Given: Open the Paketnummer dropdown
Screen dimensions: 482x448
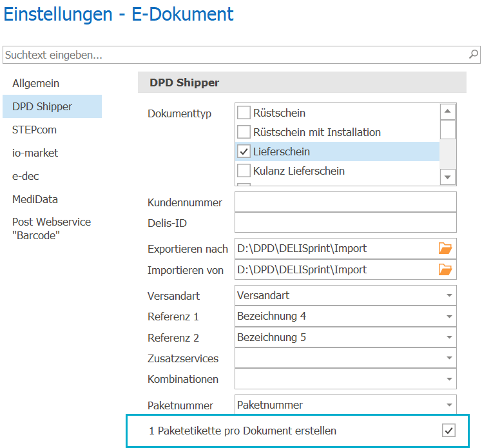Looking at the screenshot, I should coord(449,405).
